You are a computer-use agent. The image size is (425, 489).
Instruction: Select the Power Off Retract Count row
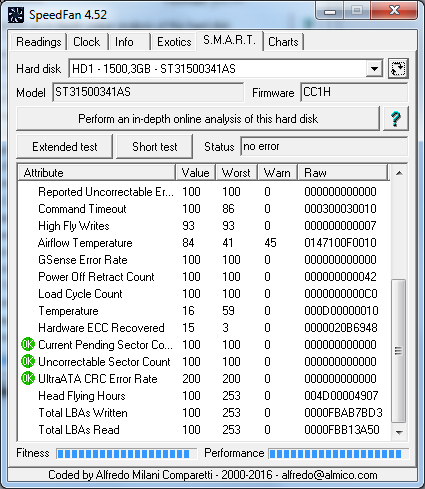pyautogui.click(x=204, y=277)
